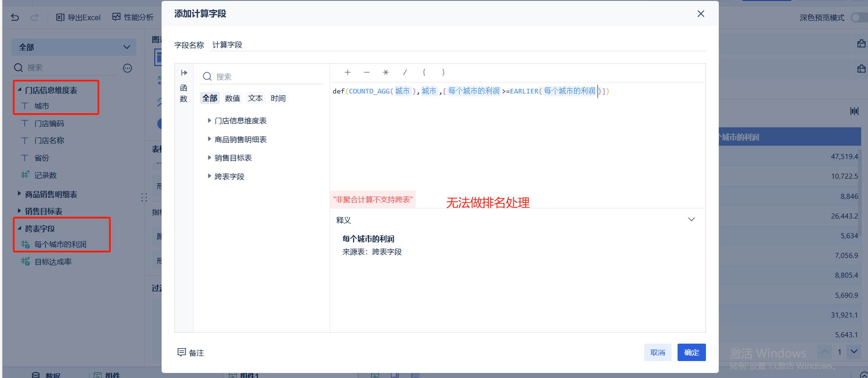Open 性能分析 performance analysis
The height and width of the screenshot is (378, 868).
[x=133, y=17]
